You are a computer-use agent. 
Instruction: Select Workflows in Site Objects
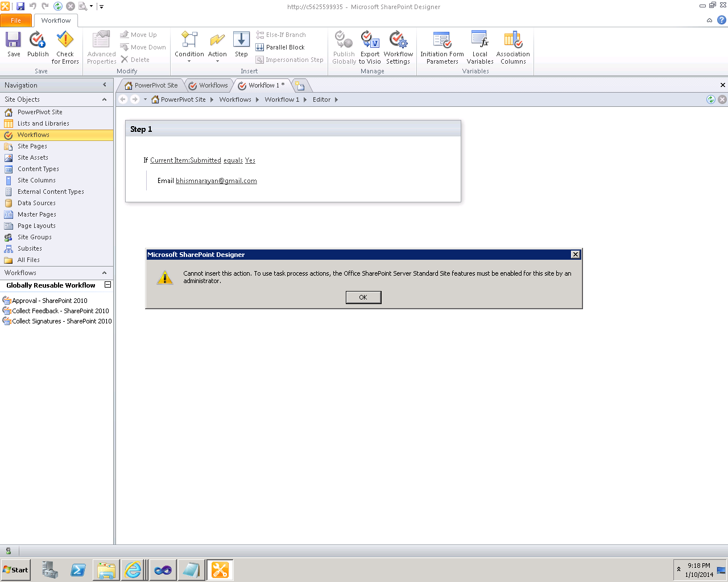point(57,135)
